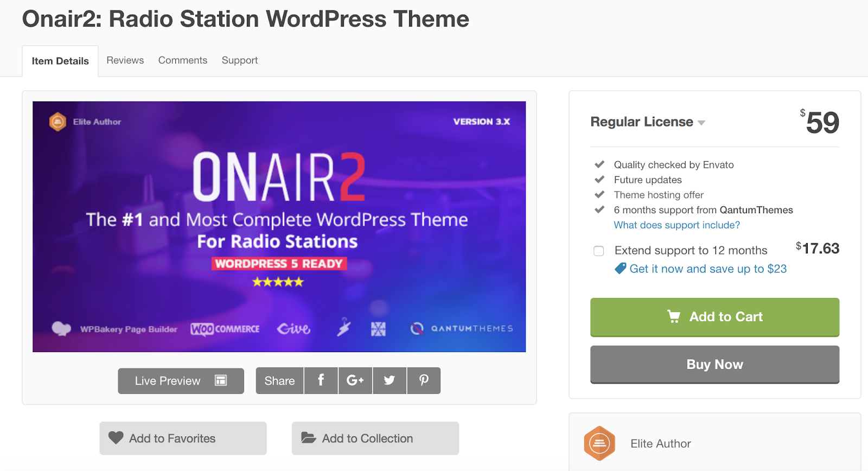Viewport: 868px width, 471px height.
Task: Click the Buy Now button
Action: click(714, 364)
